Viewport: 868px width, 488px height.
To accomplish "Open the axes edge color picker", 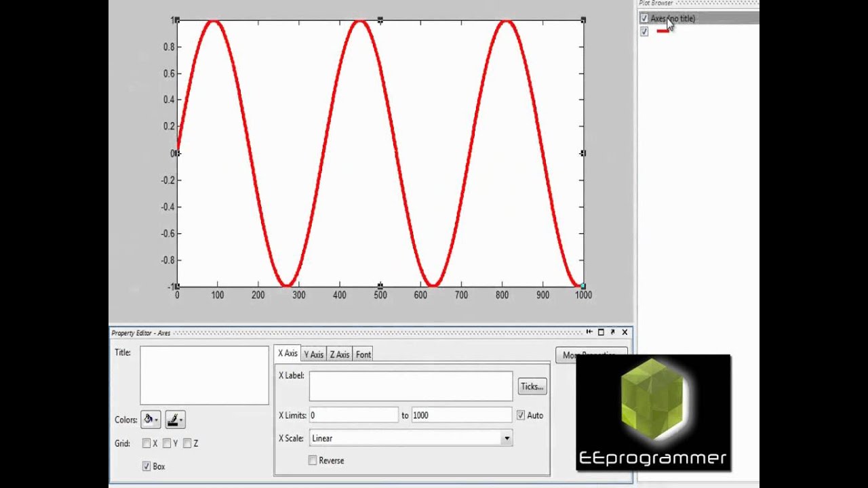I will [175, 420].
